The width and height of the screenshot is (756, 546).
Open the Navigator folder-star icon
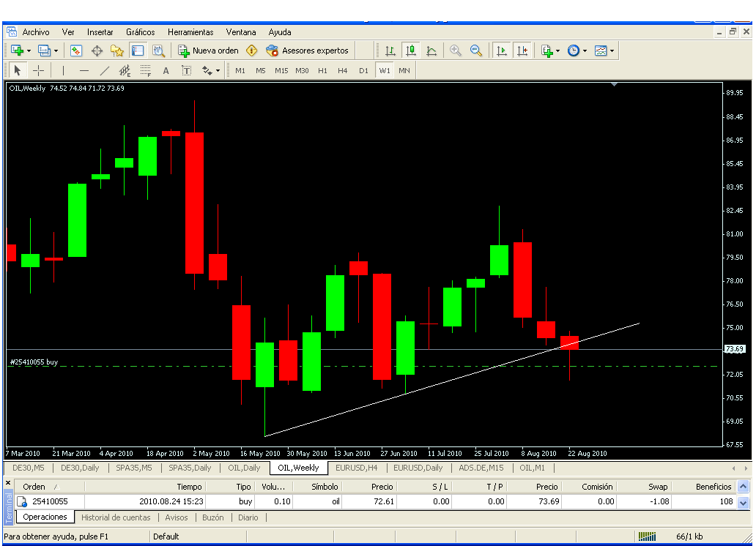[117, 50]
